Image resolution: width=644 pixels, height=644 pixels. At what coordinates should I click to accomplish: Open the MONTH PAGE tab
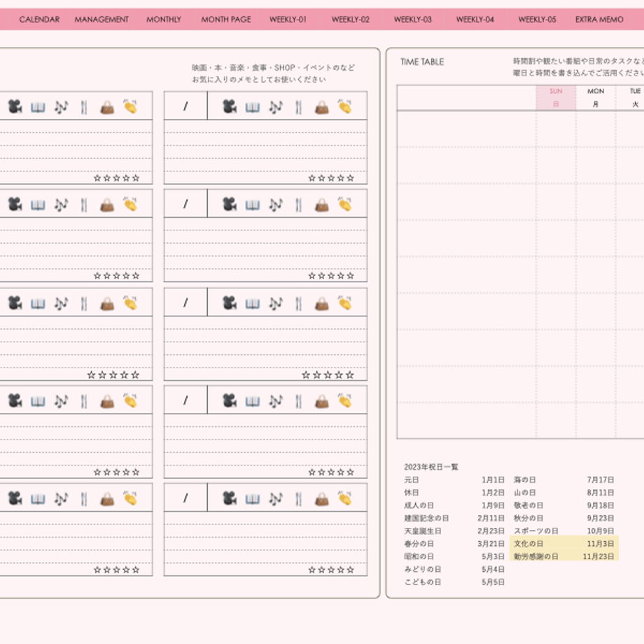tap(226, 20)
